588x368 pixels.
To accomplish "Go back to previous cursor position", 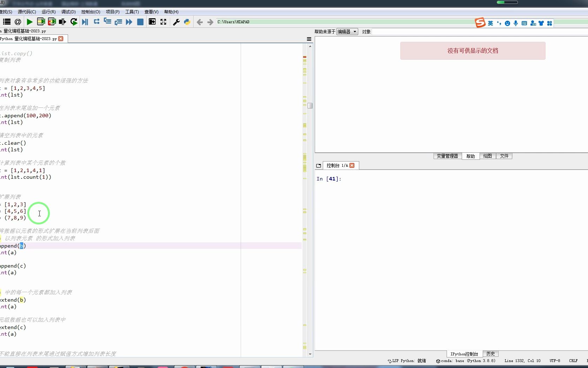I will coord(200,22).
